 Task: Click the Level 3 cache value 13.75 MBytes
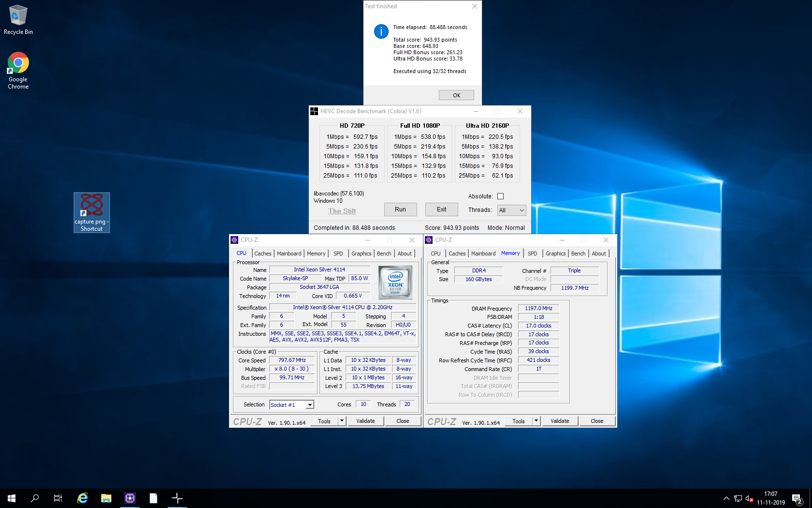click(368, 387)
